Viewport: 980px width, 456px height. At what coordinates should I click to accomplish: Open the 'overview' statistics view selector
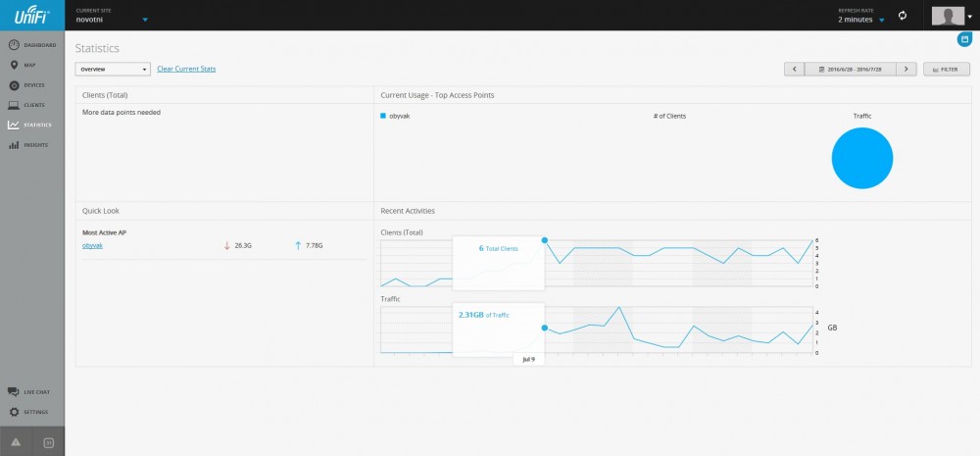[113, 70]
